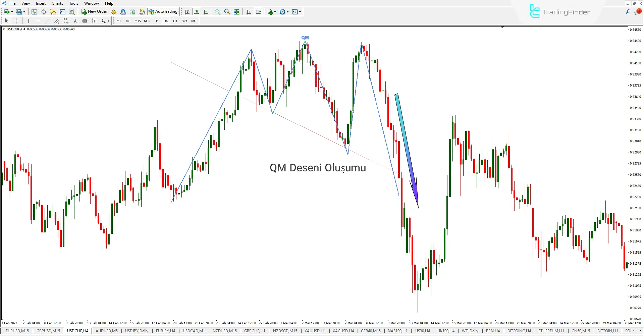644x336 pixels.
Task: Zoom in on the chart
Action: pyautogui.click(x=218, y=12)
